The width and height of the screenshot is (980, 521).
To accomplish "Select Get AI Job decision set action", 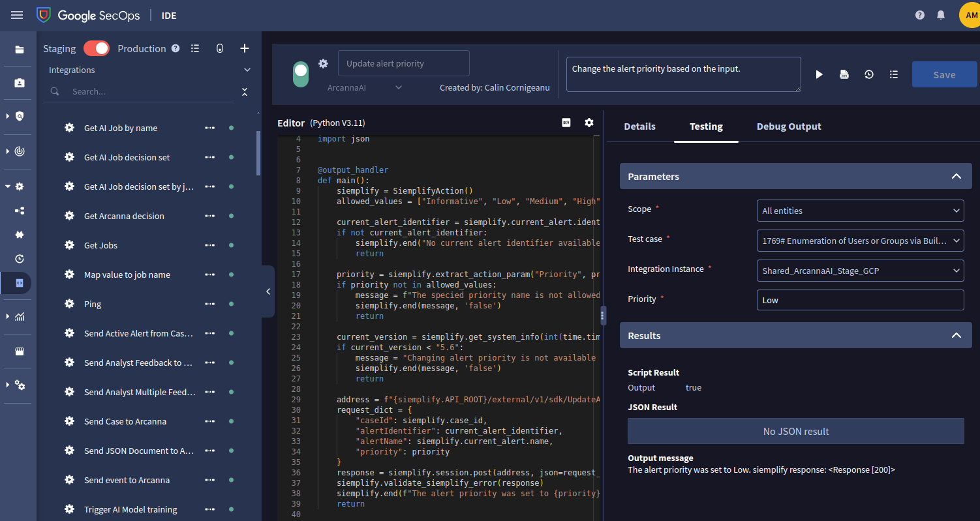I will (x=127, y=158).
